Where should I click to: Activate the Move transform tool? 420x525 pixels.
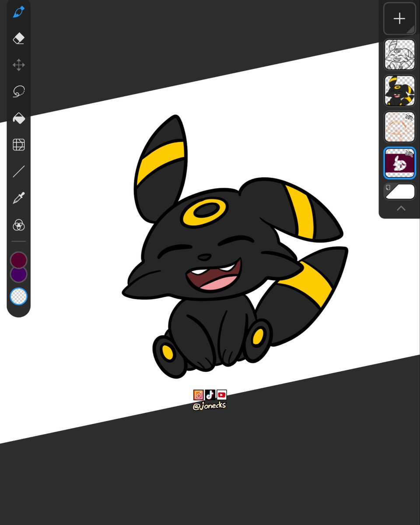[18, 65]
